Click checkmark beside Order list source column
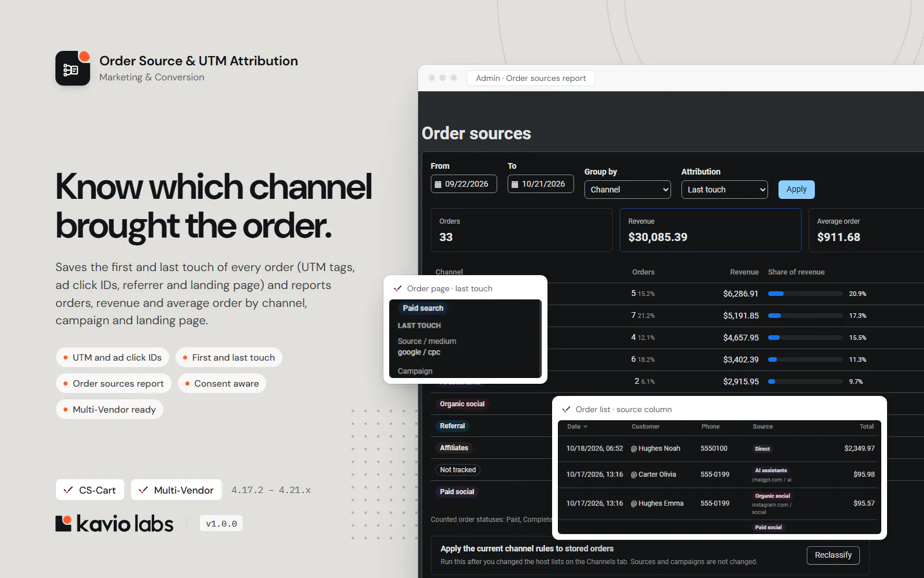 click(566, 409)
